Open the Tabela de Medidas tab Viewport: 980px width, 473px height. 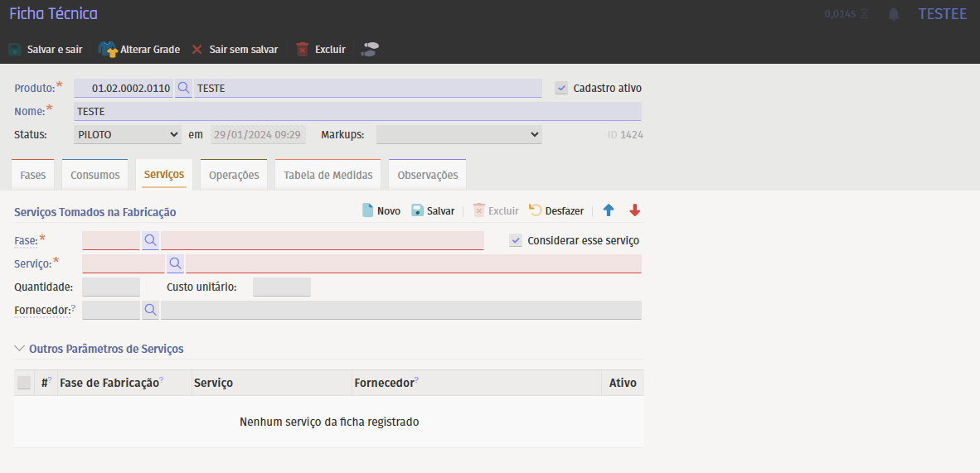point(327,176)
